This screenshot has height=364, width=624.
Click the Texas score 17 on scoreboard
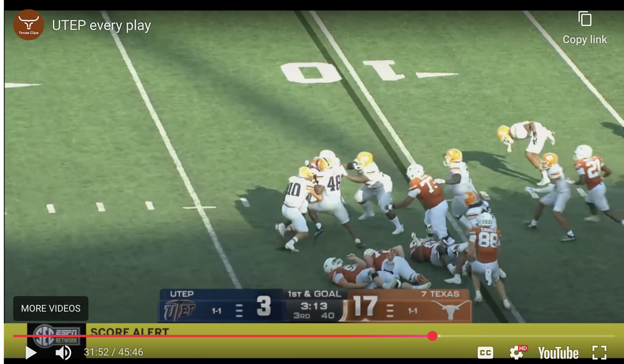tap(364, 306)
